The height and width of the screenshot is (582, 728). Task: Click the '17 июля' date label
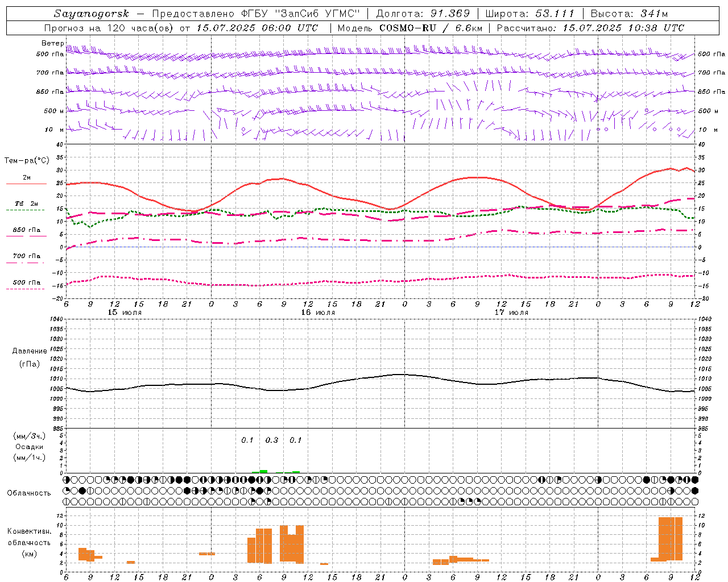click(x=511, y=313)
